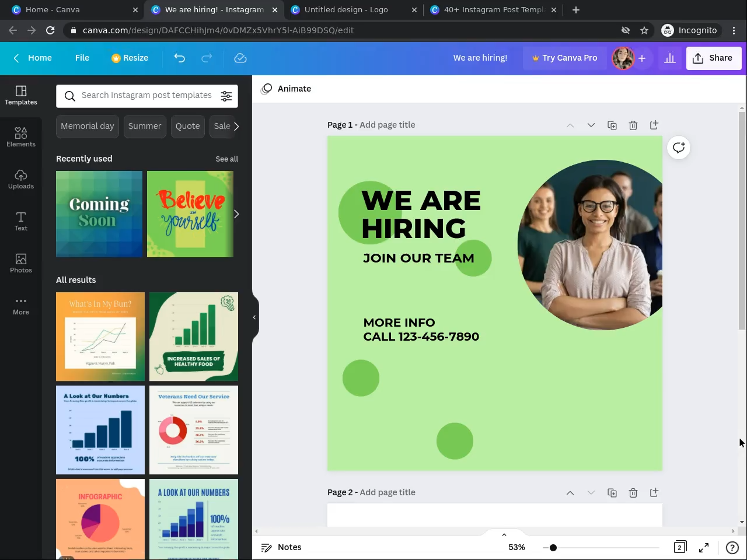747x560 pixels.
Task: Open the Photos sidebar panel
Action: [x=21, y=263]
